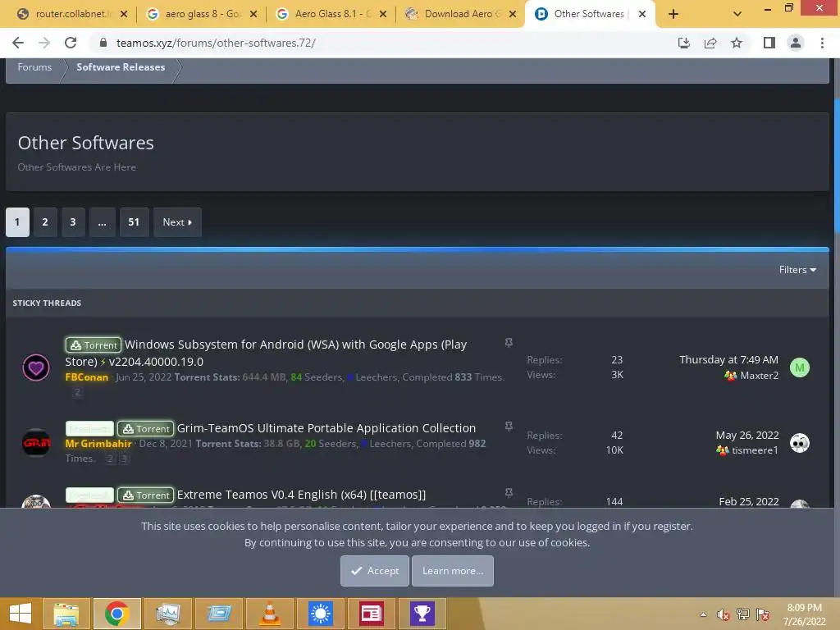Click Maxter2's green M avatar

click(x=799, y=367)
